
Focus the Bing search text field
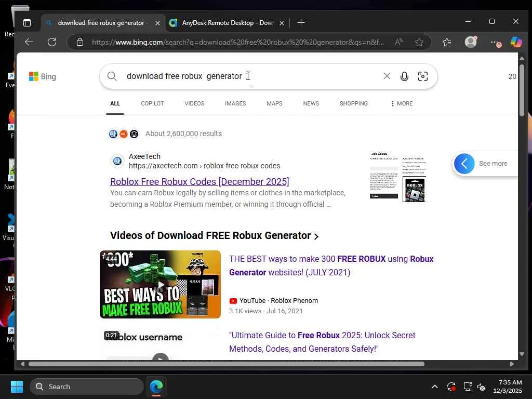251,76
